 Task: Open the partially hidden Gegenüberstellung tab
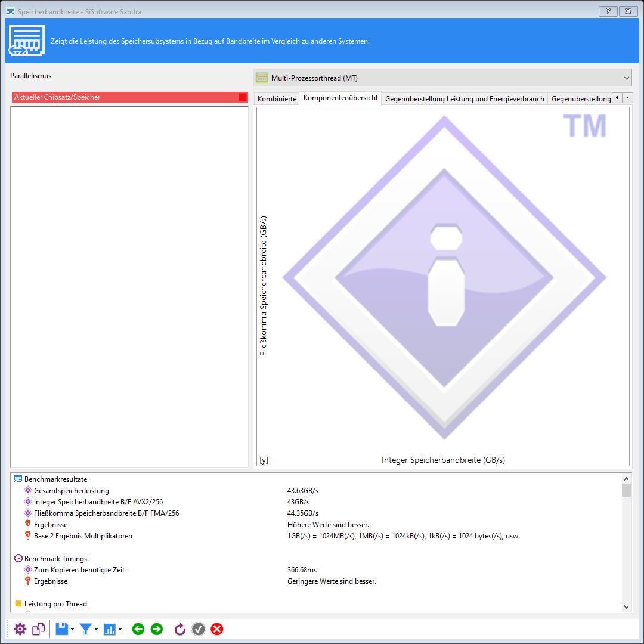[581, 98]
